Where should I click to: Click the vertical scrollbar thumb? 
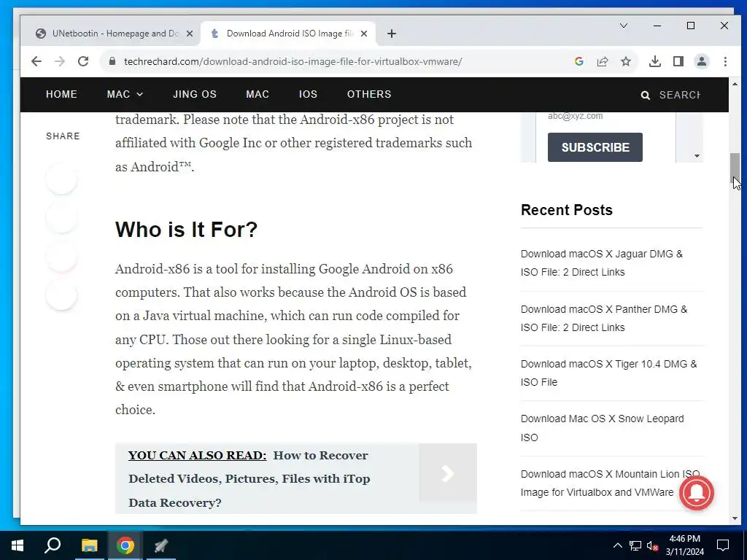point(735,168)
